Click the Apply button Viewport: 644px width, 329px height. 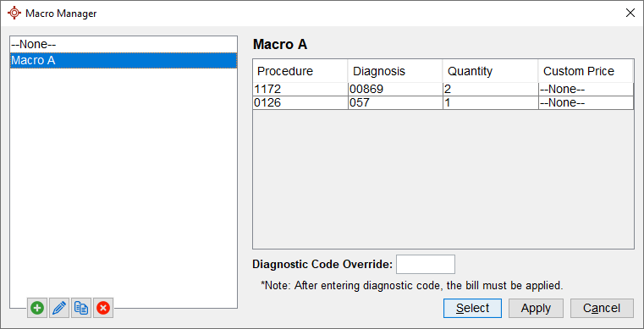[536, 308]
